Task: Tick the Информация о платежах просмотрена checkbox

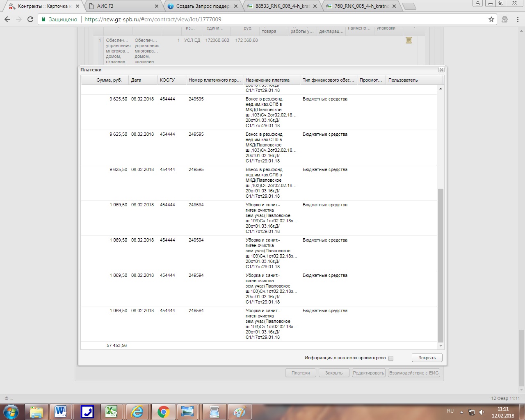Action: [391, 358]
